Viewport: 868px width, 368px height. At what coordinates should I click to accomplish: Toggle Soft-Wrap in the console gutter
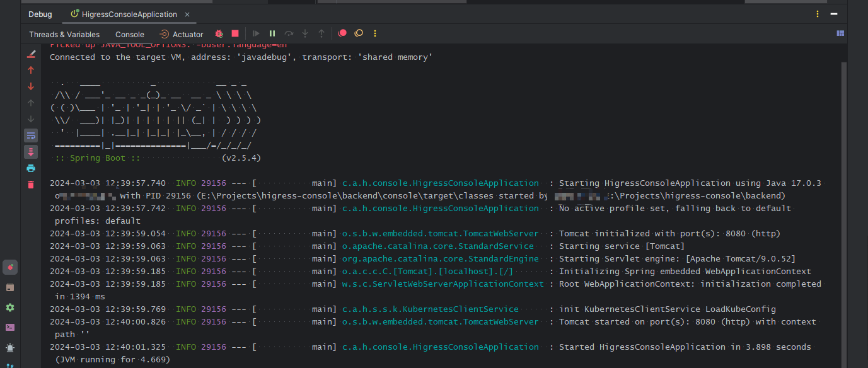(31, 135)
